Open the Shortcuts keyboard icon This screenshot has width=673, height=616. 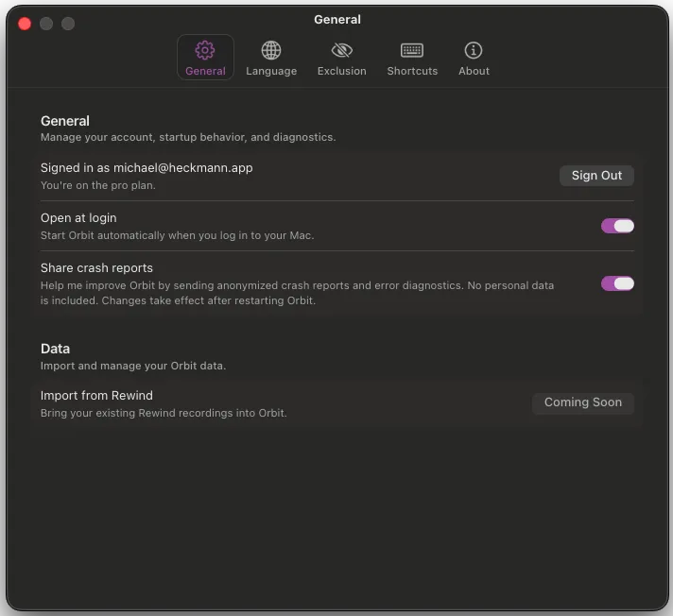(412, 51)
